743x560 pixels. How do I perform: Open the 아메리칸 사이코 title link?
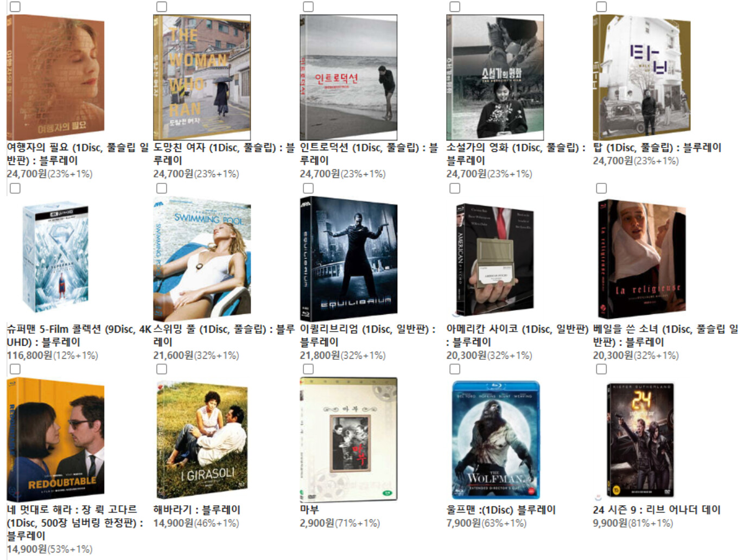point(517,335)
